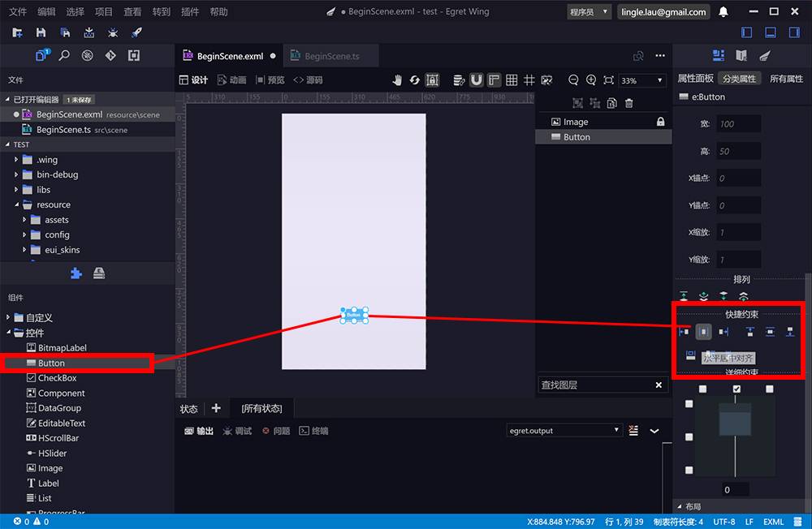Image resolution: width=812 pixels, height=529 pixels.
Task: Open the git diamond icon in sidebar
Action: coord(110,55)
